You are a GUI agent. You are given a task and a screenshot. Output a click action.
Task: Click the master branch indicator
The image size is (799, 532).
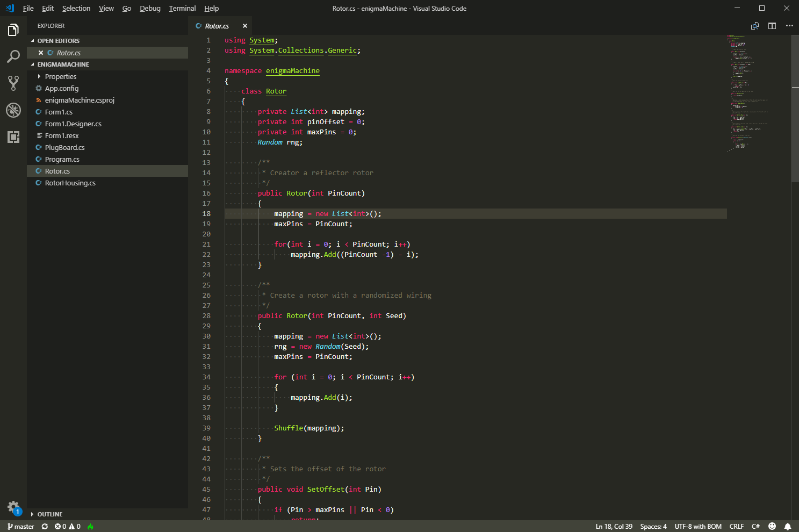21,527
